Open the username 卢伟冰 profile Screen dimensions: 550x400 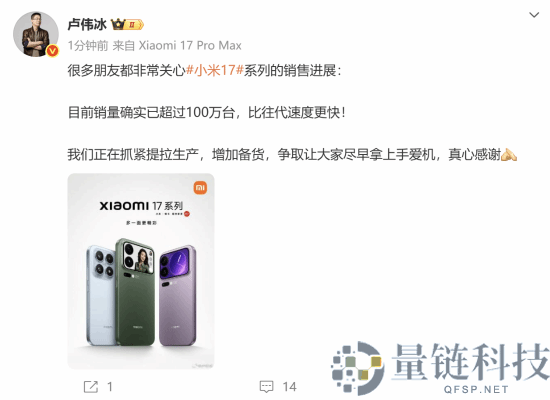click(87, 24)
